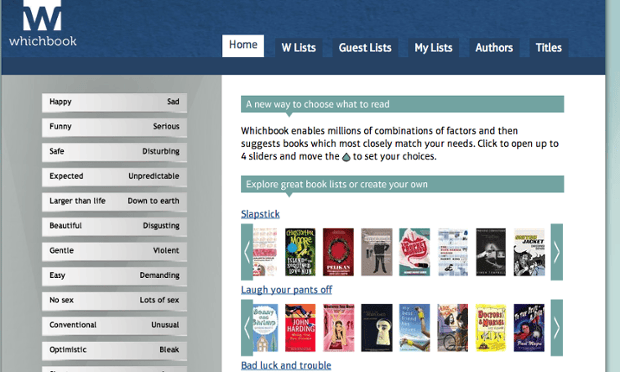Follow the Bad luck and trouble link
The height and width of the screenshot is (372, 620).
click(x=286, y=365)
